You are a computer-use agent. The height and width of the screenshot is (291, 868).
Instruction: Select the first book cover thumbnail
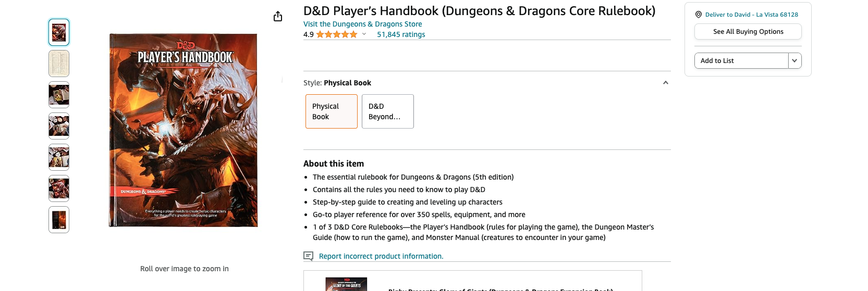tap(59, 32)
